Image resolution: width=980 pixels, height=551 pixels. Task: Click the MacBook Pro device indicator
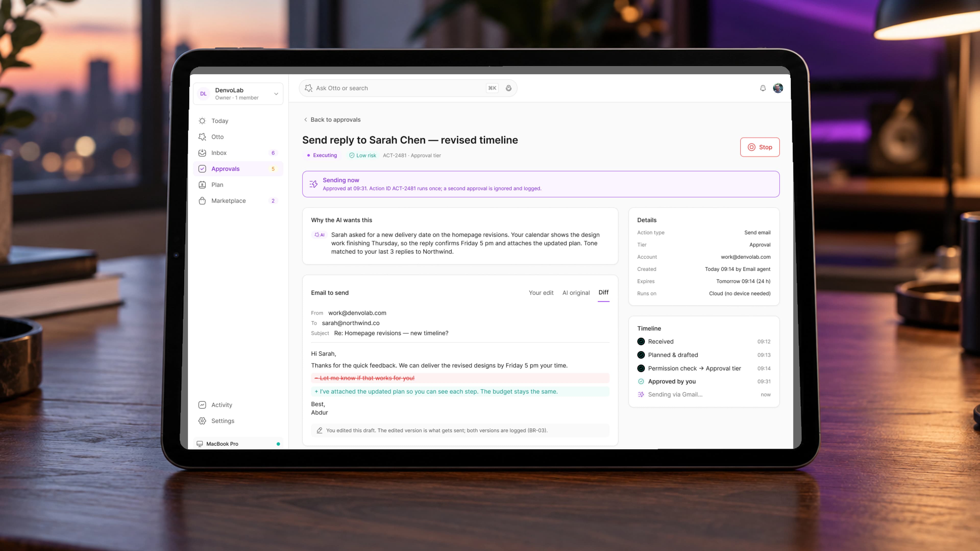238,444
